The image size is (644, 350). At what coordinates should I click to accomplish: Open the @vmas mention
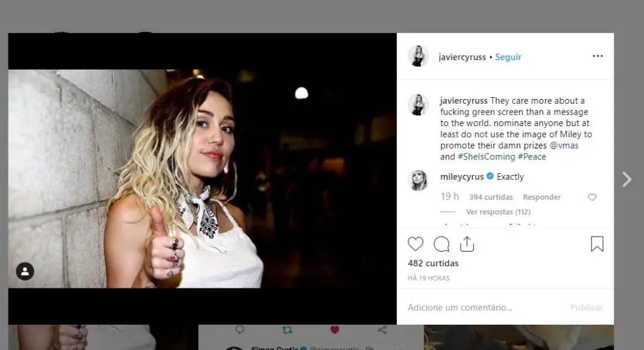564,145
